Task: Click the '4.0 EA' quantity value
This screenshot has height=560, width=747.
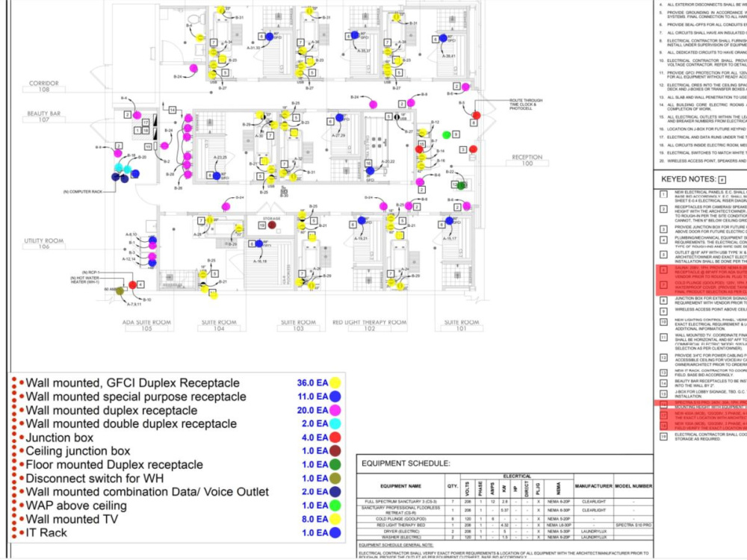Action: point(315,437)
